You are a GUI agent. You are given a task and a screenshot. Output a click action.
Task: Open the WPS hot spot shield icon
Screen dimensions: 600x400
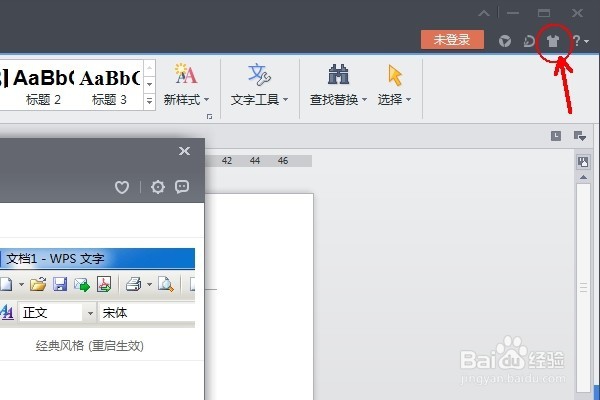pos(505,41)
